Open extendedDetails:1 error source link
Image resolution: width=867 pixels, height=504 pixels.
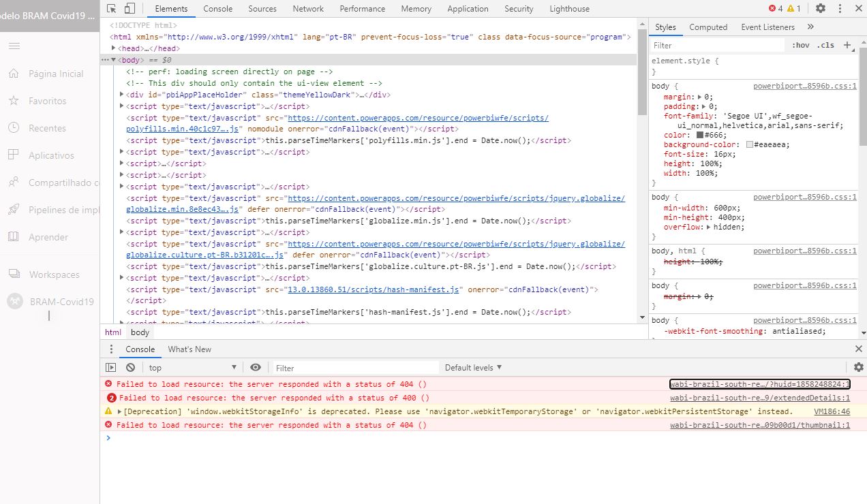click(x=760, y=398)
